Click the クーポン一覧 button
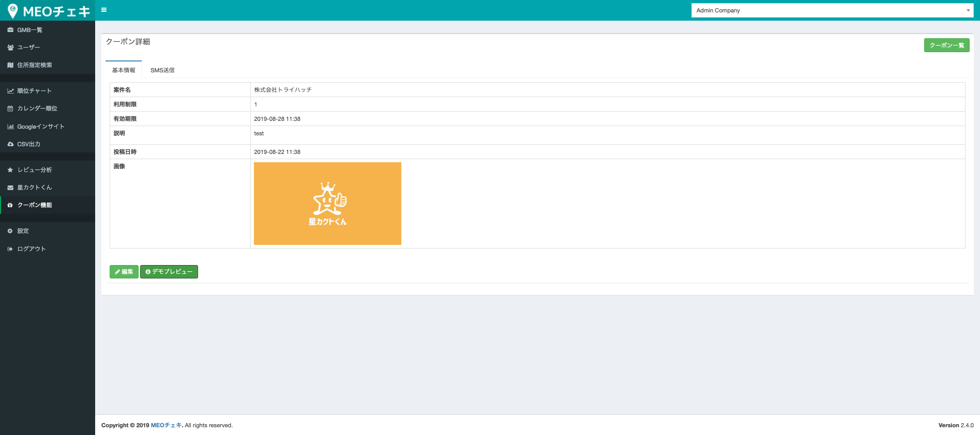Viewport: 980px width, 435px height. coord(946,45)
